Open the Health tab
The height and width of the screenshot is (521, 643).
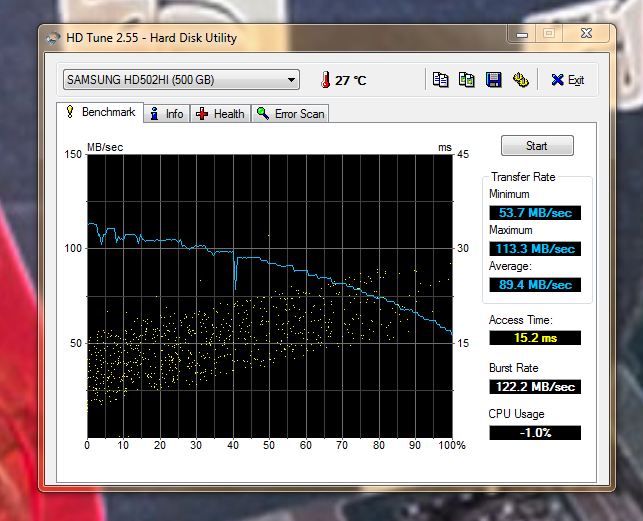[220, 114]
